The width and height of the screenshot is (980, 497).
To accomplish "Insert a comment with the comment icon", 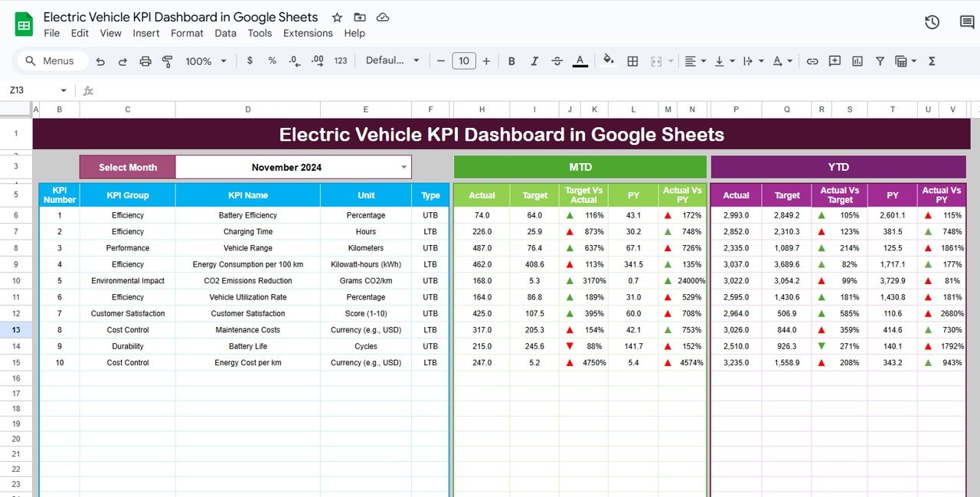I will [x=834, y=60].
